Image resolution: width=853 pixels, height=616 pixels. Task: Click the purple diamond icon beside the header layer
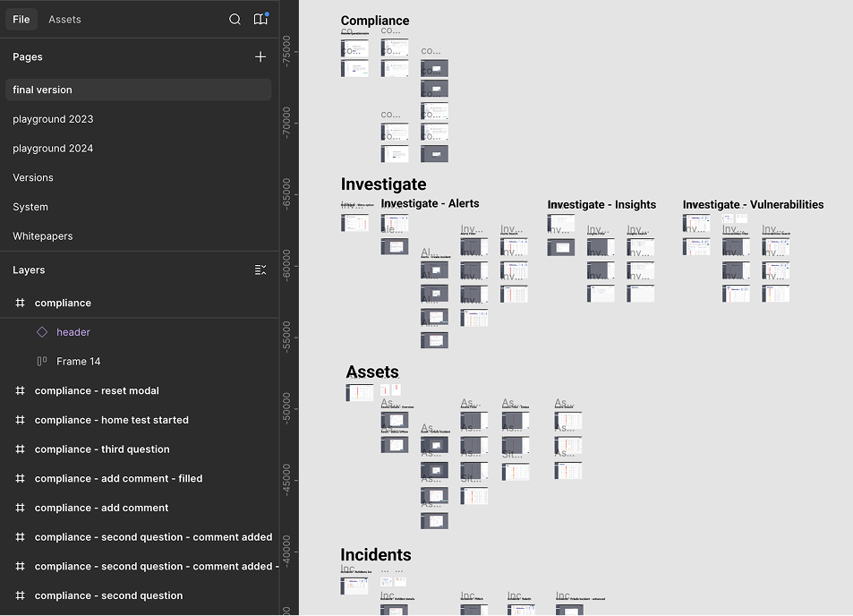pyautogui.click(x=41, y=332)
